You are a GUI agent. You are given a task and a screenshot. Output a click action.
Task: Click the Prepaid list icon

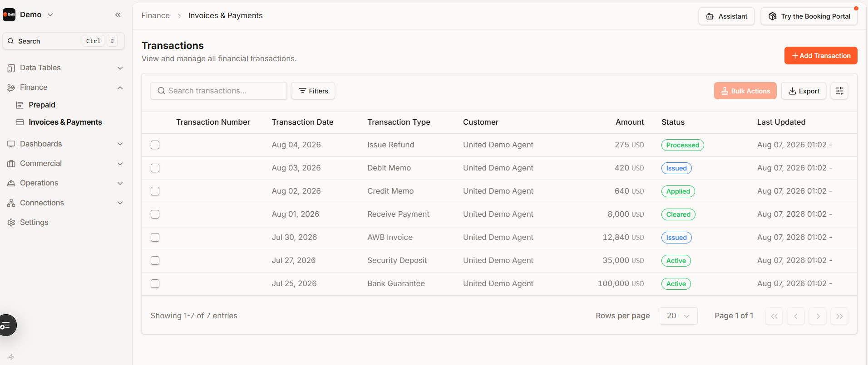tap(20, 105)
